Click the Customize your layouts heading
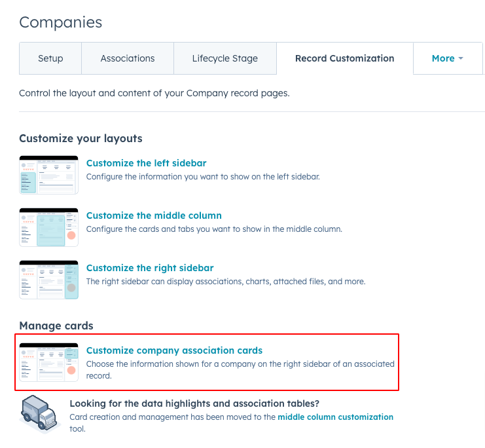The height and width of the screenshot is (448, 485). (x=81, y=138)
